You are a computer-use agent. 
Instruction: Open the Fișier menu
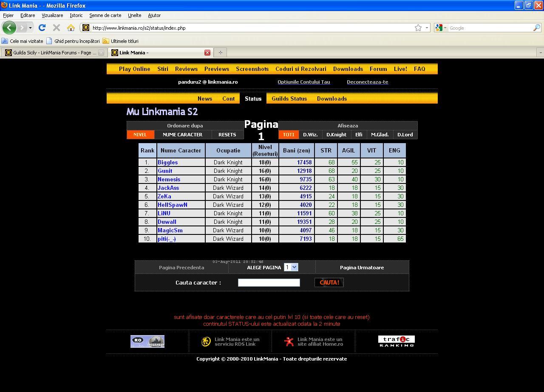8,15
